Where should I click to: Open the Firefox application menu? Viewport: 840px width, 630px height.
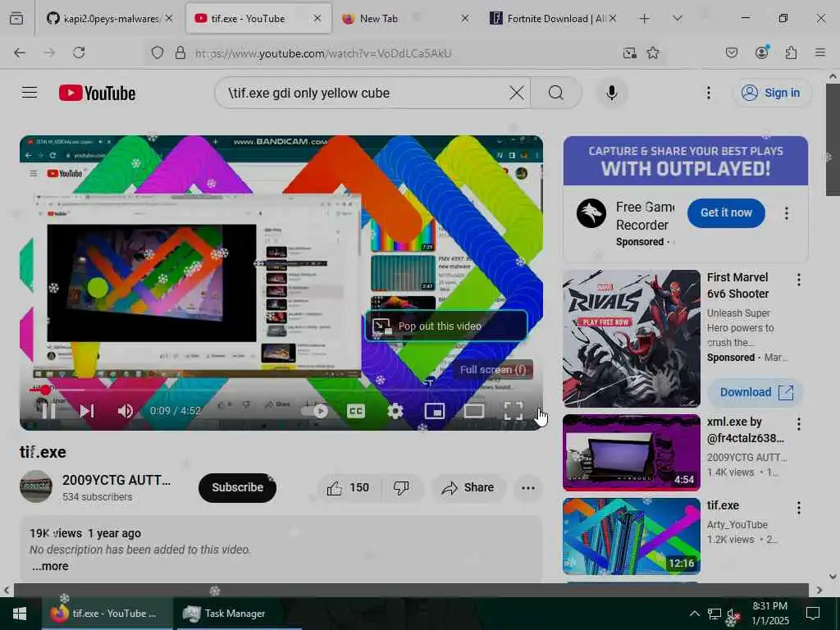(x=820, y=52)
